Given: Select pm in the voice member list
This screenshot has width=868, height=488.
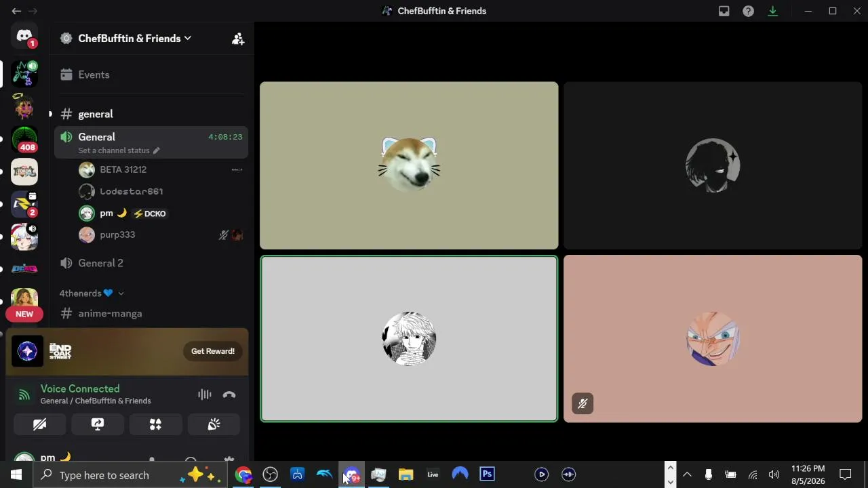Looking at the screenshot, I should 160,213.
